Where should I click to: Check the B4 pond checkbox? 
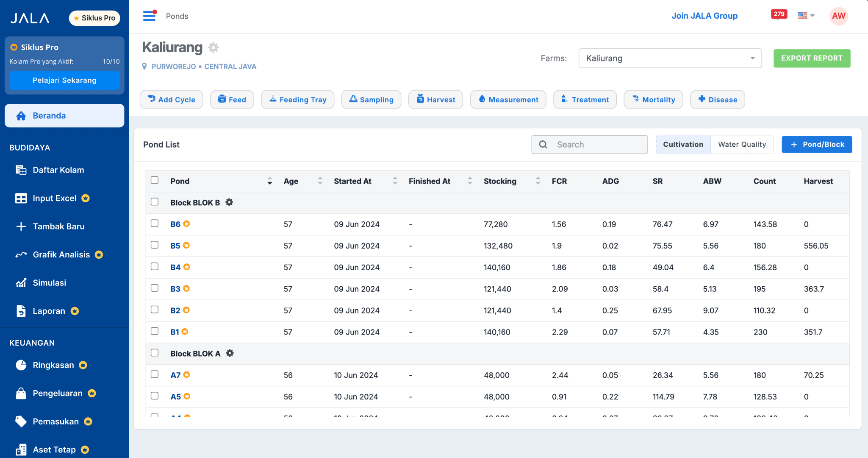(155, 267)
